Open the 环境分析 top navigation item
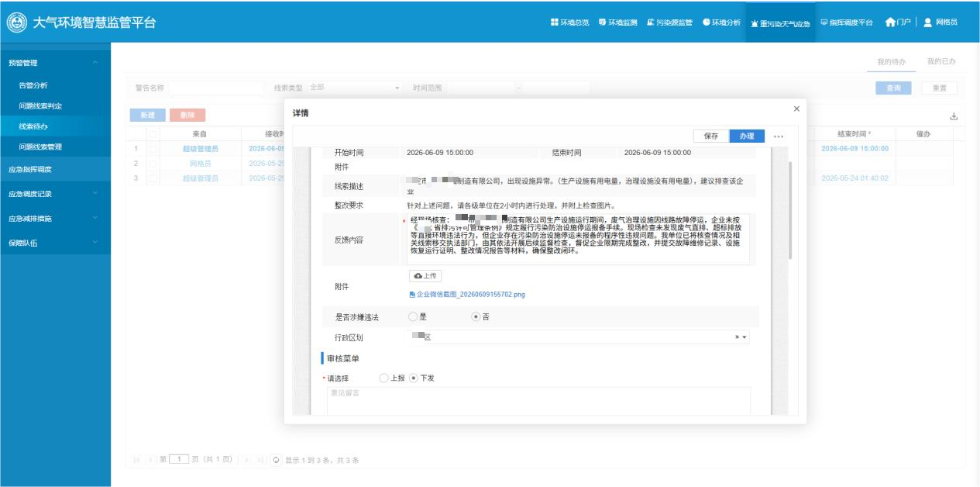Viewport: 980px width, 487px height. [721, 22]
